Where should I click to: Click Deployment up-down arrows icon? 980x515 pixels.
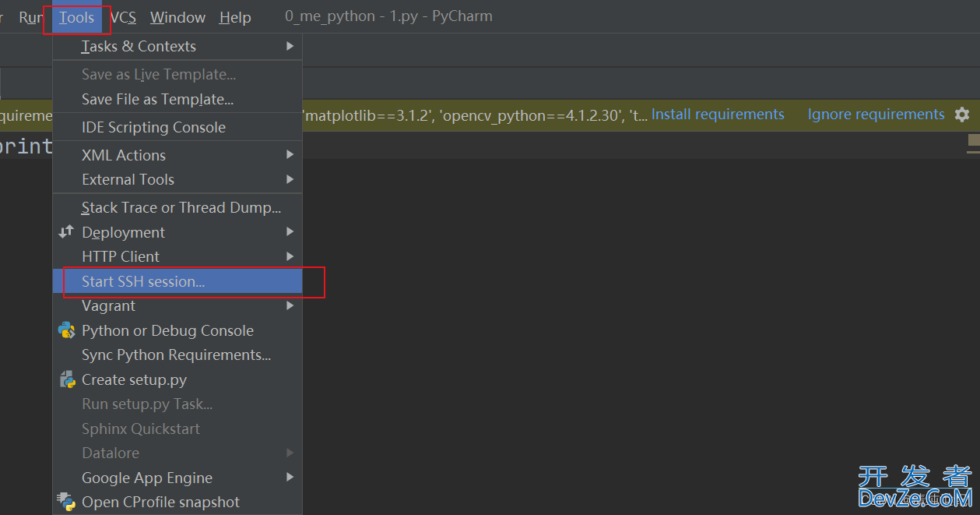pos(66,231)
